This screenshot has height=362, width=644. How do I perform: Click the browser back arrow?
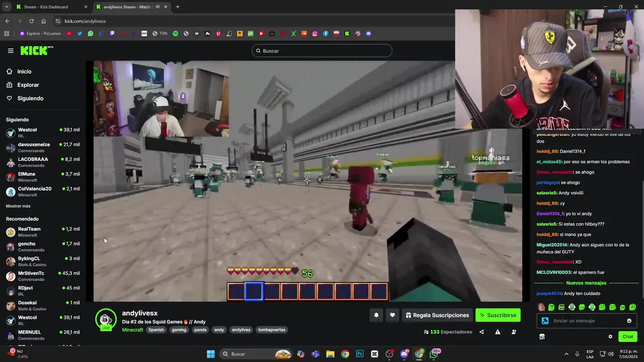click(7, 21)
